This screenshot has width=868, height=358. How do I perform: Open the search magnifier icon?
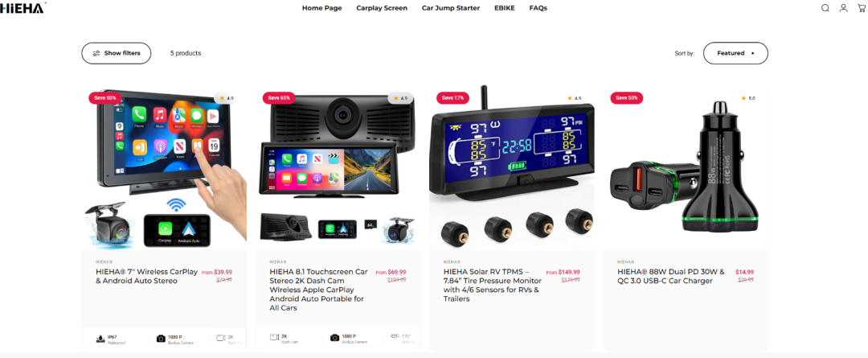pyautogui.click(x=825, y=8)
